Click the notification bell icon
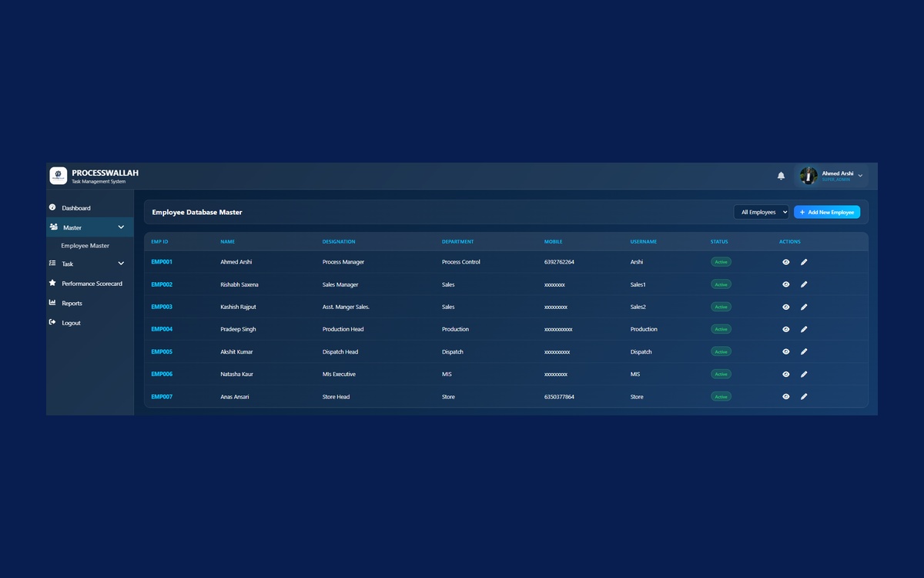 [x=781, y=176]
